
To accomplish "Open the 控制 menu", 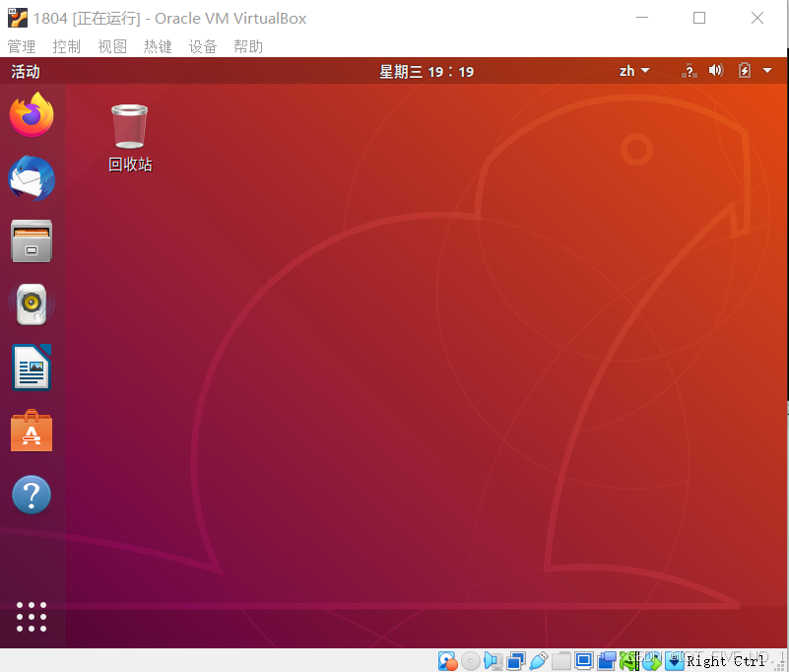I will tap(67, 46).
